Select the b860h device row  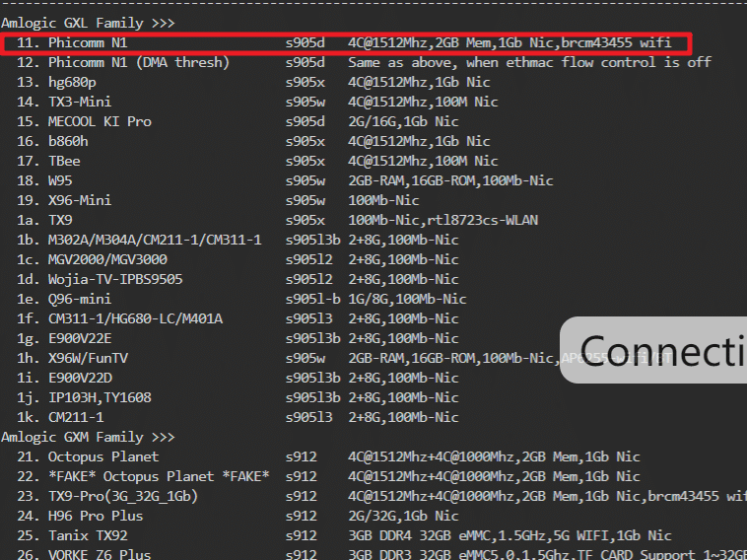[68, 142]
